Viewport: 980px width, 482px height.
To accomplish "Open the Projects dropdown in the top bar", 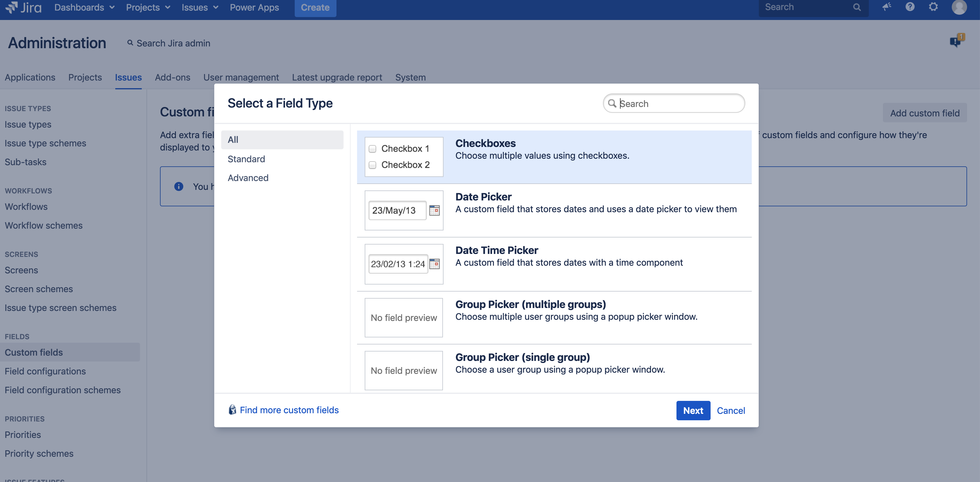I will click(148, 7).
